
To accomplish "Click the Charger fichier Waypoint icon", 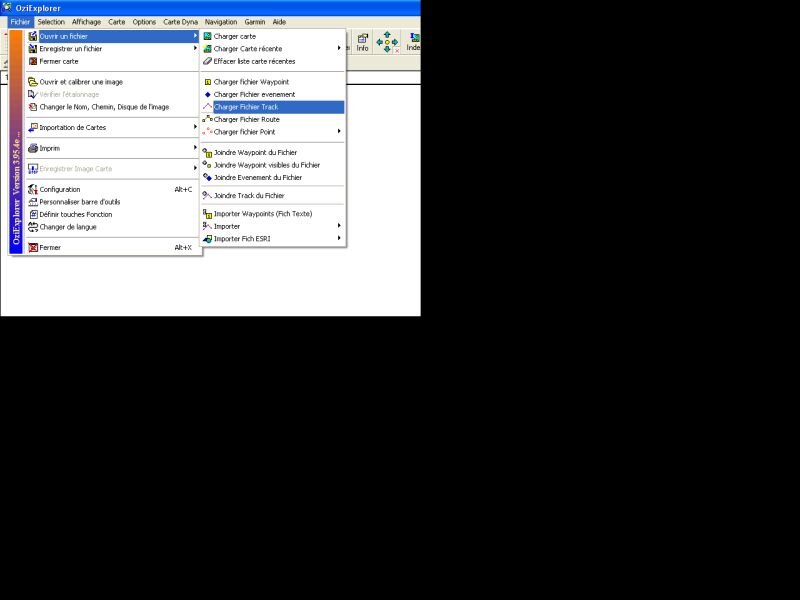I will pyautogui.click(x=208, y=82).
